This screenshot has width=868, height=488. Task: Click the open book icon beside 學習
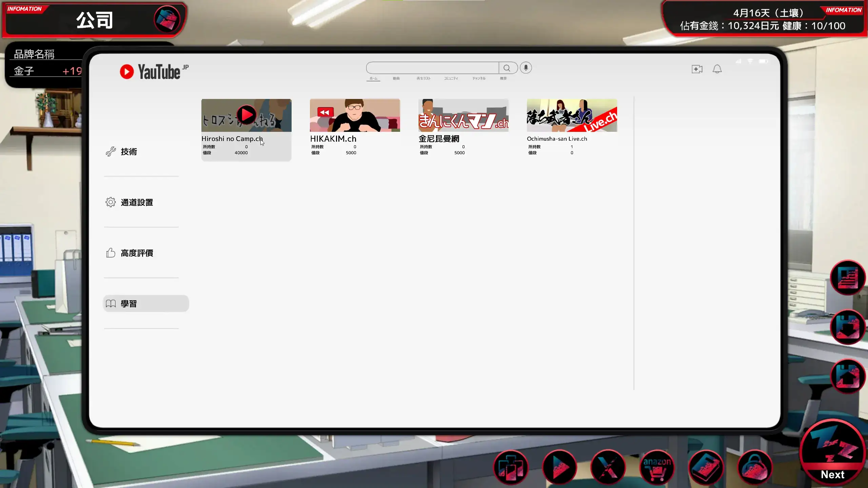click(x=111, y=304)
